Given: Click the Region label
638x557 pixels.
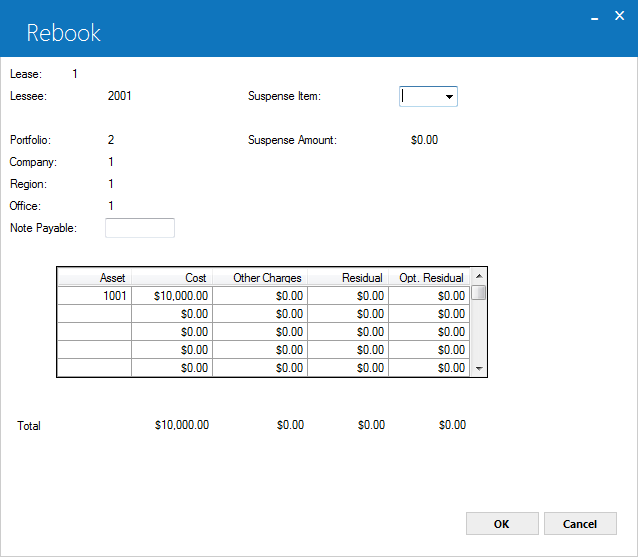Looking at the screenshot, I should (28, 184).
